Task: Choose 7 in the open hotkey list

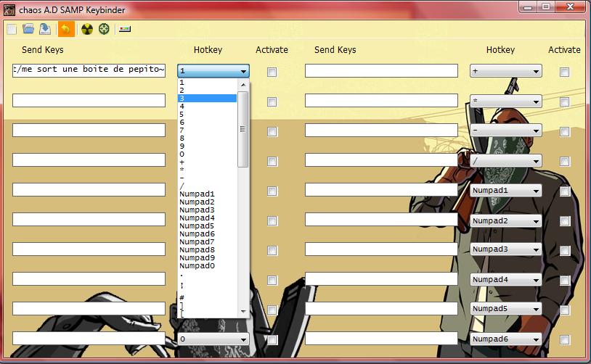Action: [x=208, y=131]
